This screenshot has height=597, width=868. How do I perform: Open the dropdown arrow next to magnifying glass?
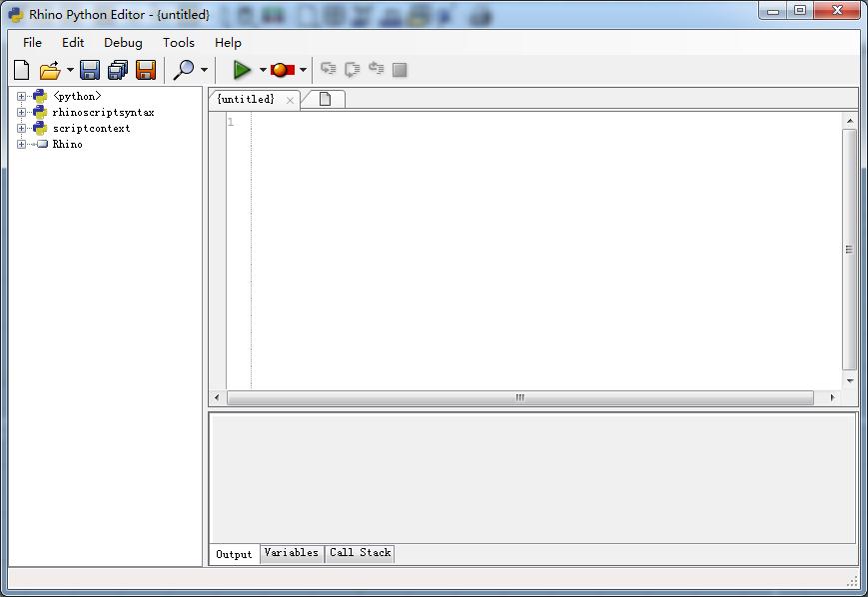205,70
